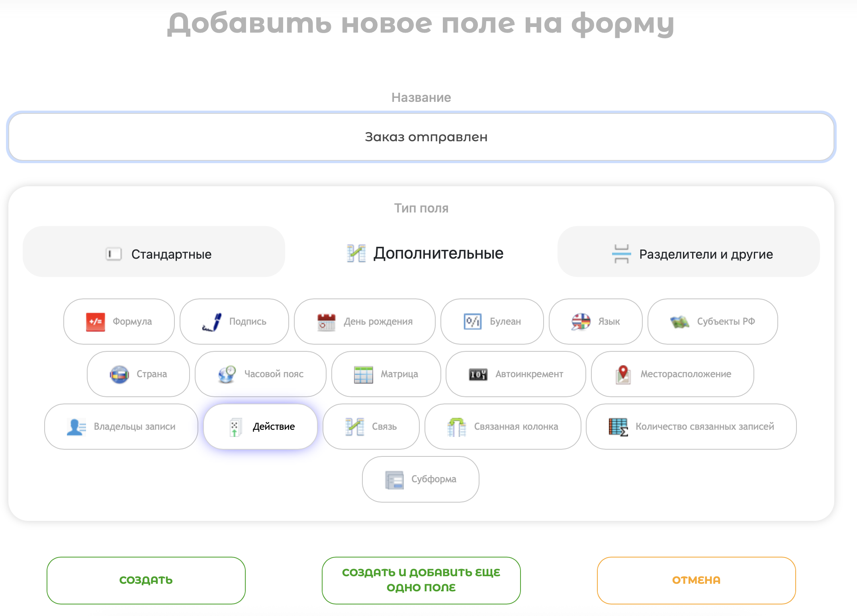The height and width of the screenshot is (616, 857).
Task: Pick the Birthday calendar field type
Action: point(364,322)
